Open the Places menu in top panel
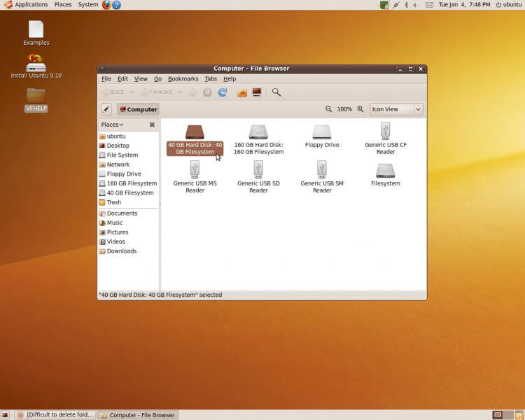 pyautogui.click(x=63, y=5)
